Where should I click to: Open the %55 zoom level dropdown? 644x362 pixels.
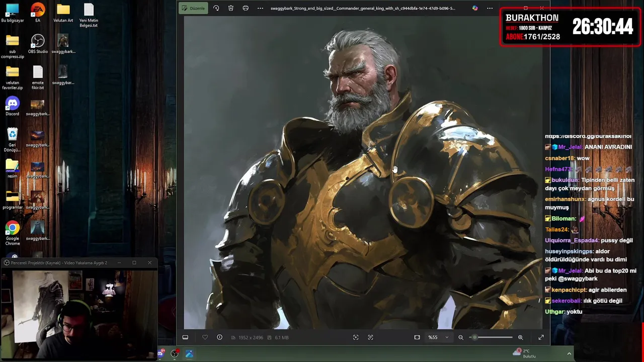pos(438,337)
